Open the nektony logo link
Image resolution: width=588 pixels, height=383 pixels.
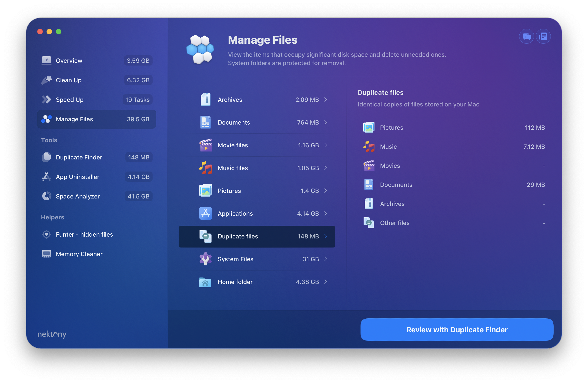52,335
